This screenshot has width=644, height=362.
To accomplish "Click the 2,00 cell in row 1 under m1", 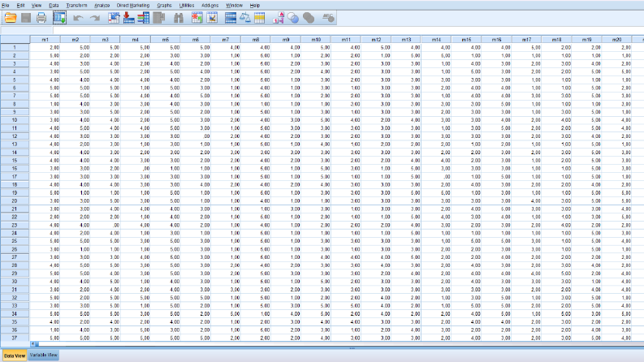I will (45, 48).
